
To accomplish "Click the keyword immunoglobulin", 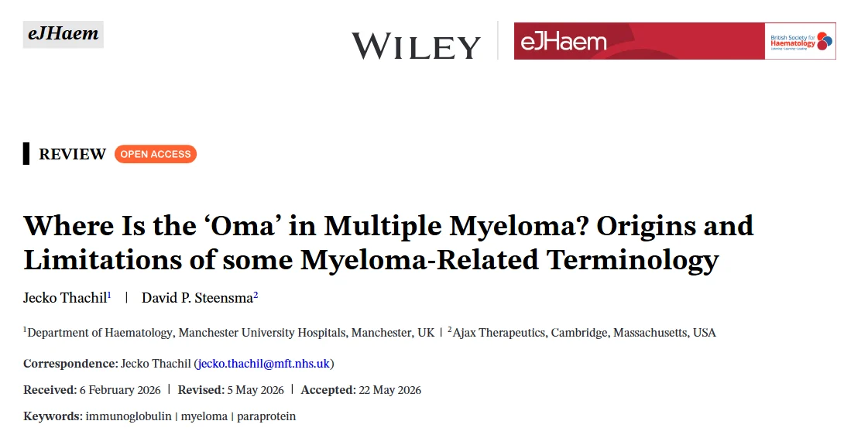I will pyautogui.click(x=129, y=416).
